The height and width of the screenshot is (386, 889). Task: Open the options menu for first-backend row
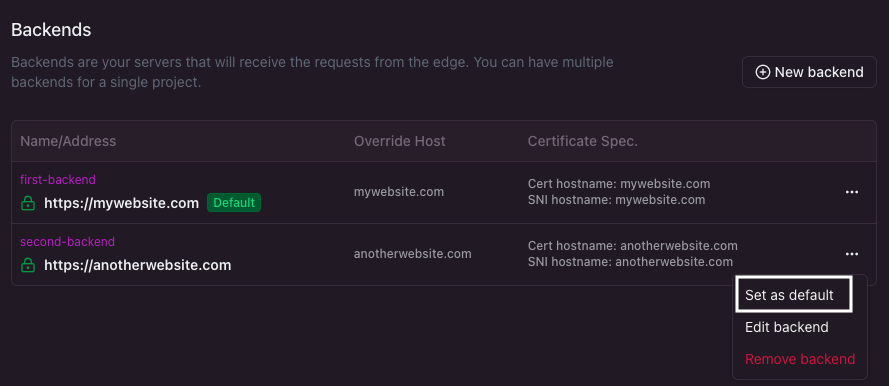tap(852, 192)
